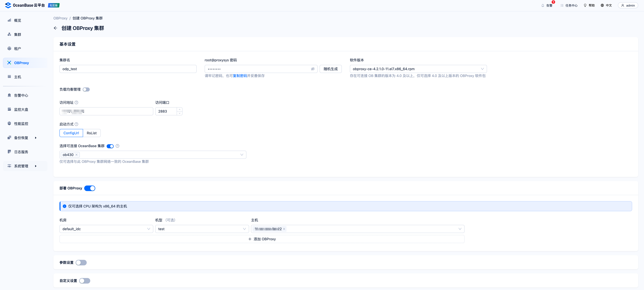Enable the 参数设置 switch
Image resolution: width=644 pixels, height=290 pixels.
(x=81, y=262)
